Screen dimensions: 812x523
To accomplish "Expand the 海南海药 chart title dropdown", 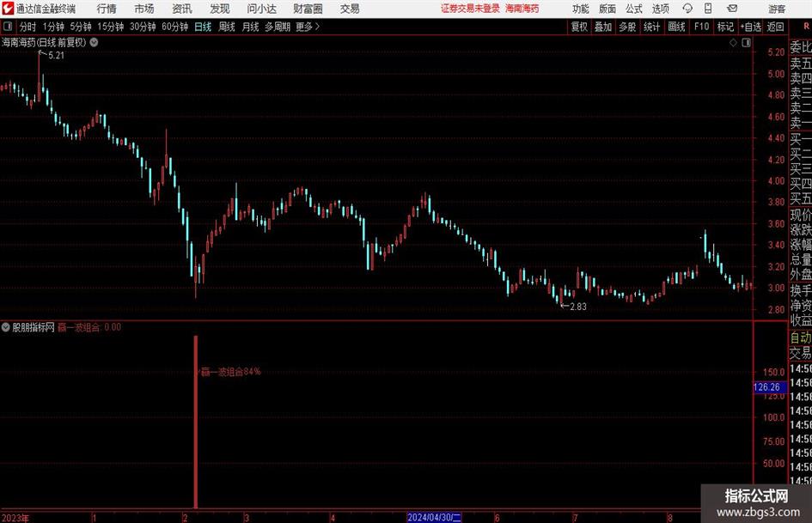I will (95, 42).
